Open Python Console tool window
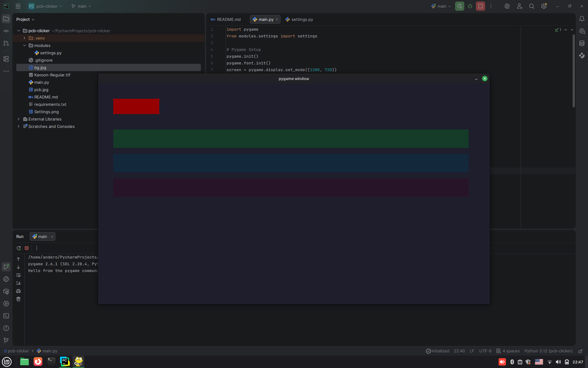Image resolution: width=588 pixels, height=368 pixels. (6, 279)
